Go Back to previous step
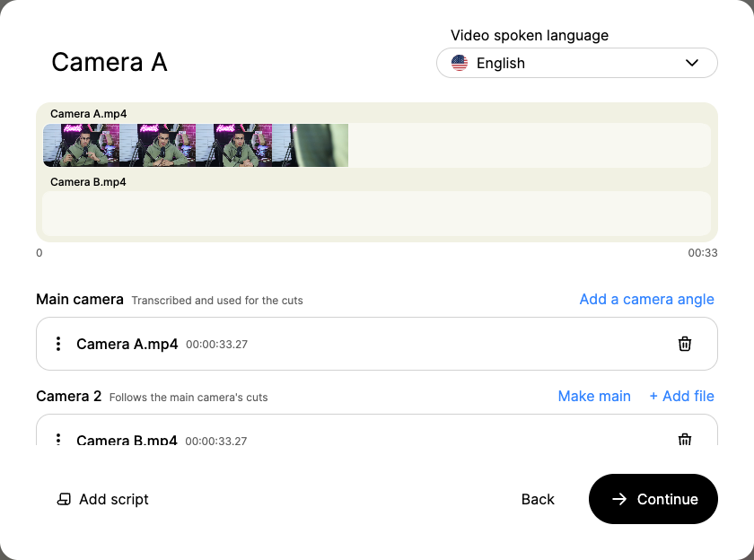 [x=538, y=500]
